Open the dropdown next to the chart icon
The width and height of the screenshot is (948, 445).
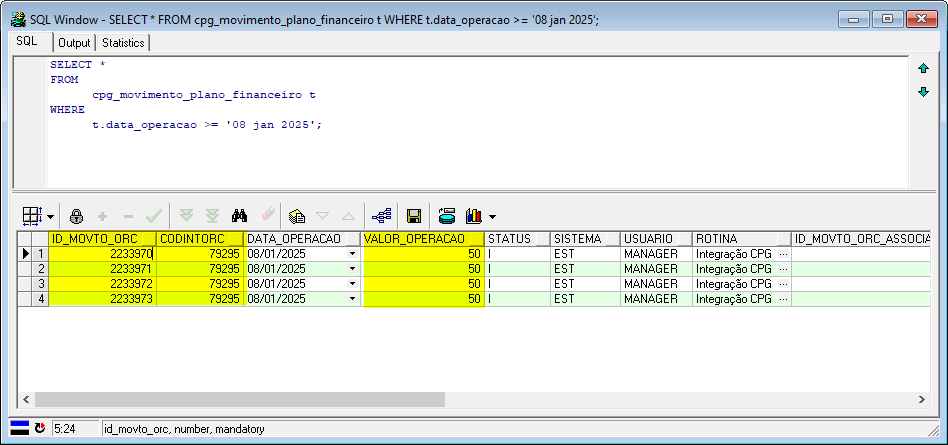click(x=492, y=216)
